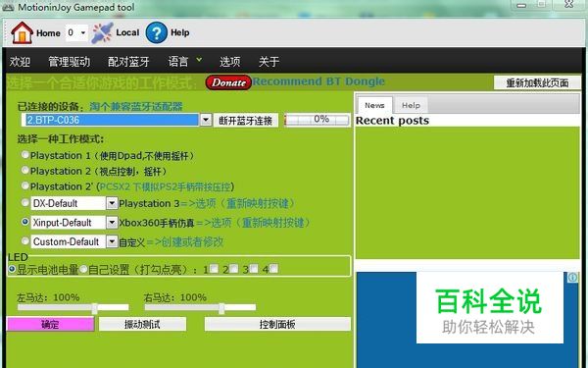Image resolution: width=588 pixels, height=368 pixels.
Task: Check LED checkbox 2
Action: [x=233, y=269]
